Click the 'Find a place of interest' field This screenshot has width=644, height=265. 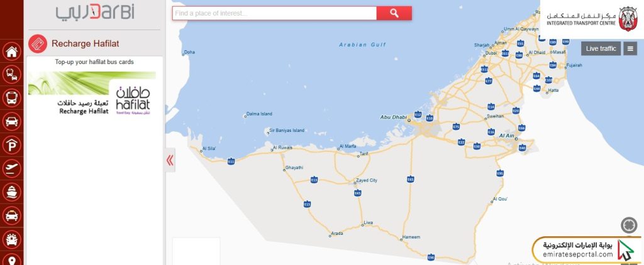(x=274, y=13)
